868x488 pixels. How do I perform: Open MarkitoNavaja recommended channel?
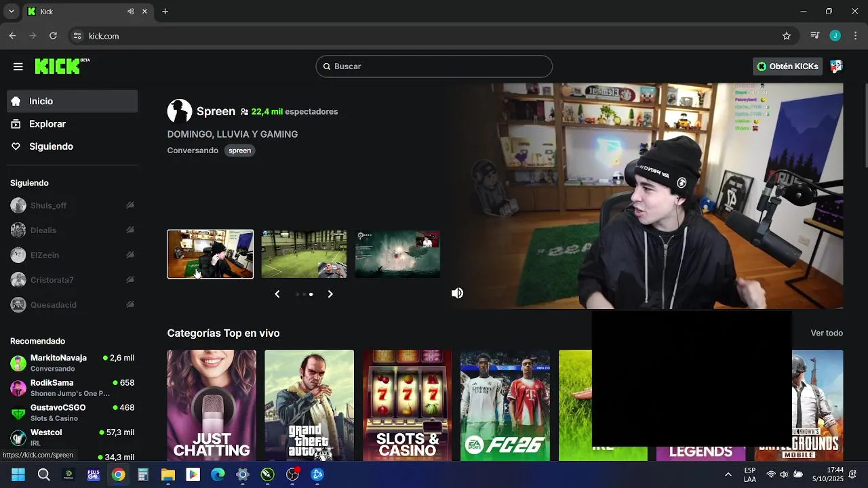coord(73,363)
